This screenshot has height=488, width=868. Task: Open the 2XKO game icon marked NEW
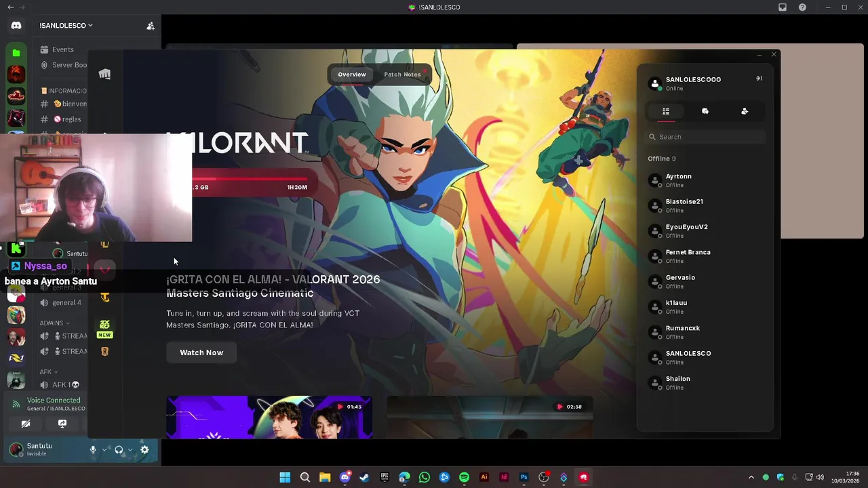[104, 328]
